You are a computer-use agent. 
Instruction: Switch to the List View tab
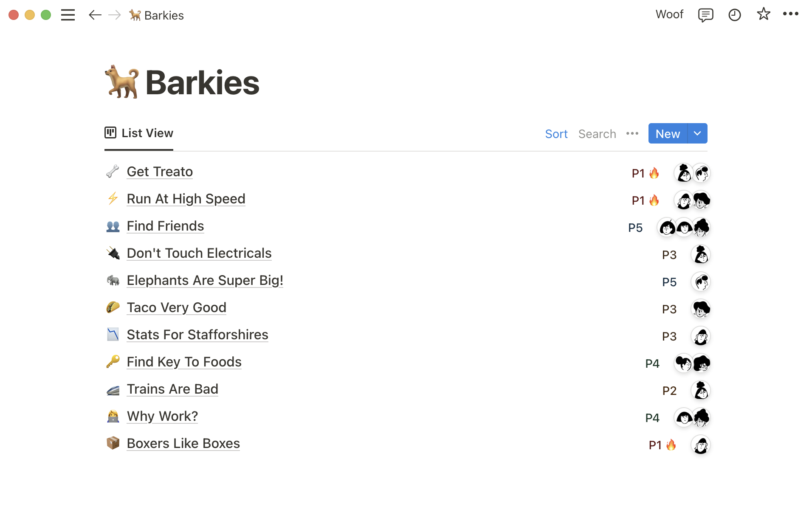click(138, 133)
